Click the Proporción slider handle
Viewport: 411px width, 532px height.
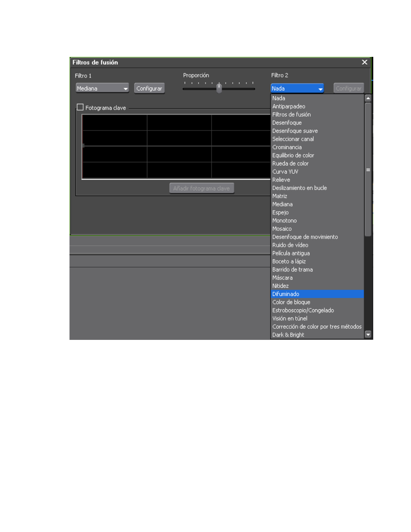tap(219, 88)
